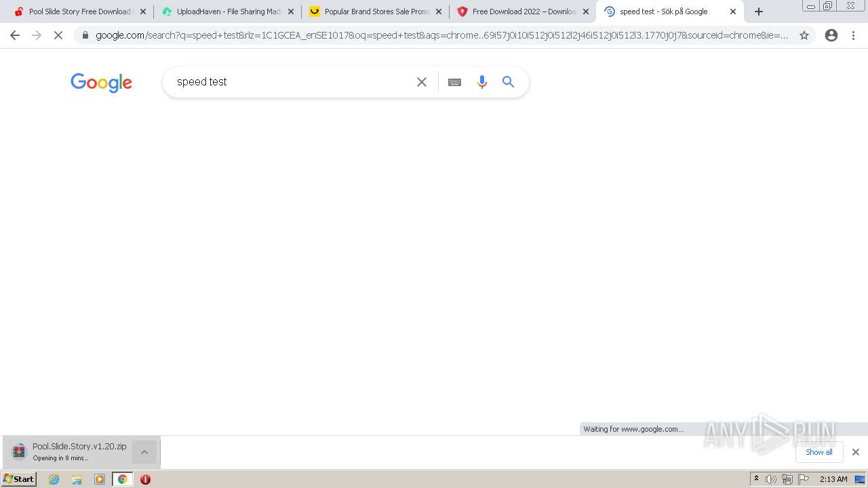This screenshot has height=488, width=868.
Task: Open the clock showing 2:13 AM
Action: pyautogui.click(x=833, y=479)
